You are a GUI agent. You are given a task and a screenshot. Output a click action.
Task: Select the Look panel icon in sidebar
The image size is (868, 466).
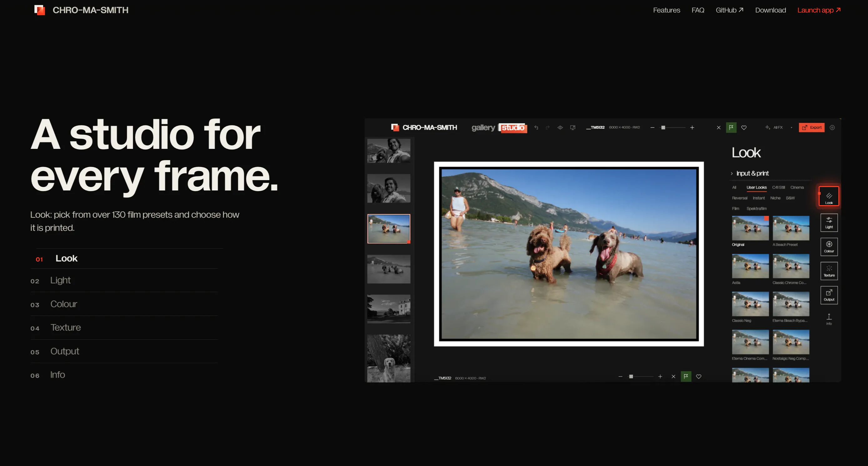pos(829,196)
